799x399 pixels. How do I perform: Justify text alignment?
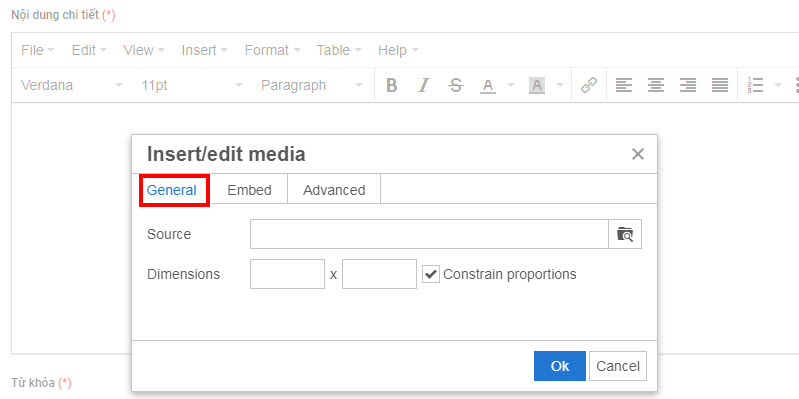(720, 85)
